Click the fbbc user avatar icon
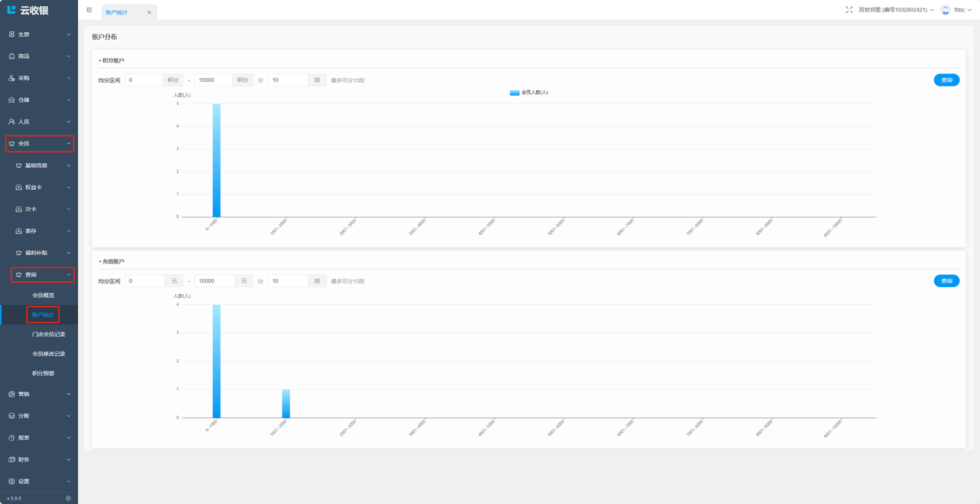The image size is (980, 504). (946, 10)
